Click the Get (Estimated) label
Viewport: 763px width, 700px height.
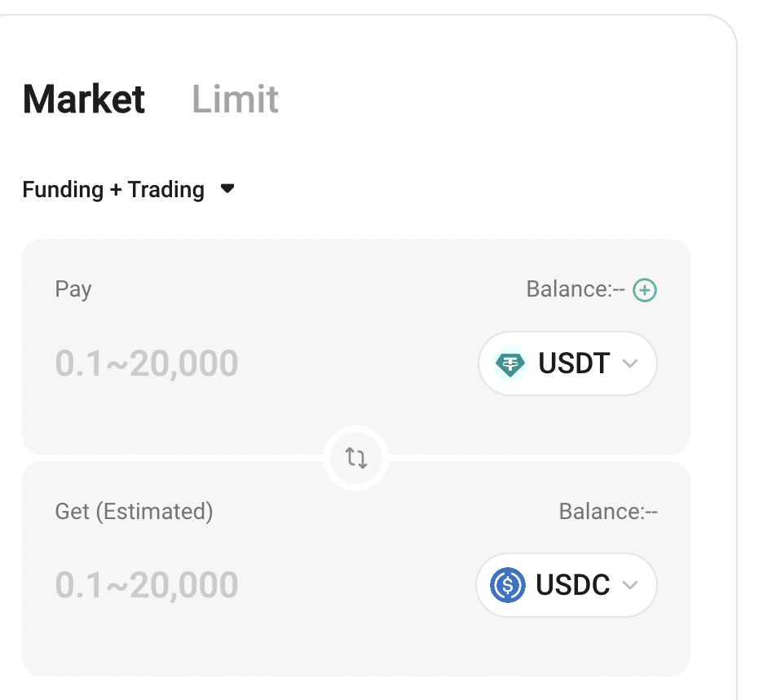click(x=134, y=511)
